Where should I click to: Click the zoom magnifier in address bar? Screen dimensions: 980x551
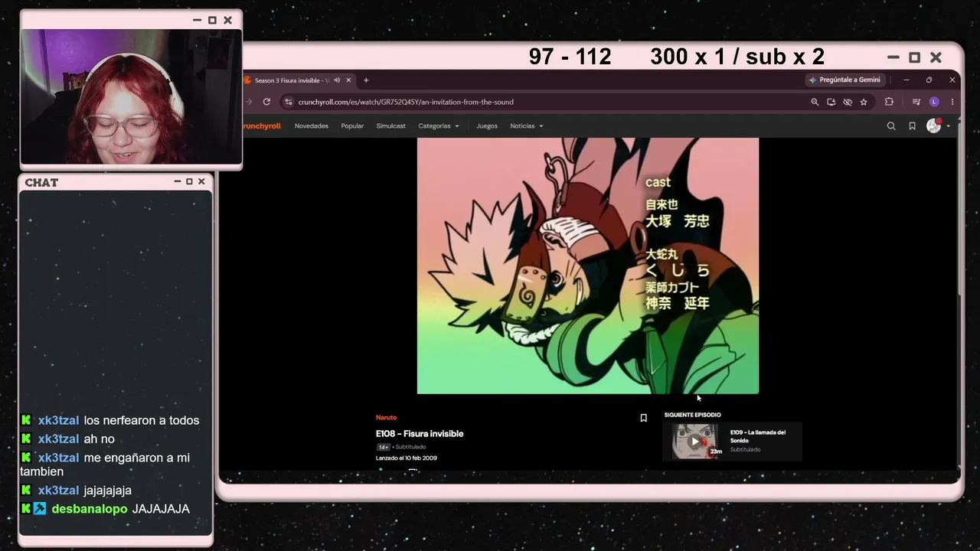[815, 102]
